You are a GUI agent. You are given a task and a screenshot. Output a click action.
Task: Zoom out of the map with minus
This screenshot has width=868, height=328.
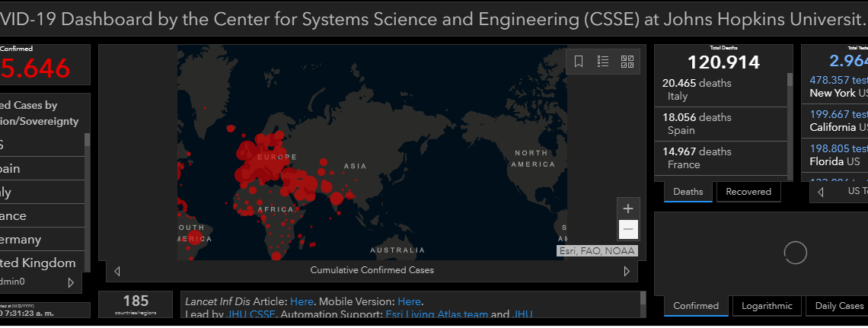[x=628, y=229]
